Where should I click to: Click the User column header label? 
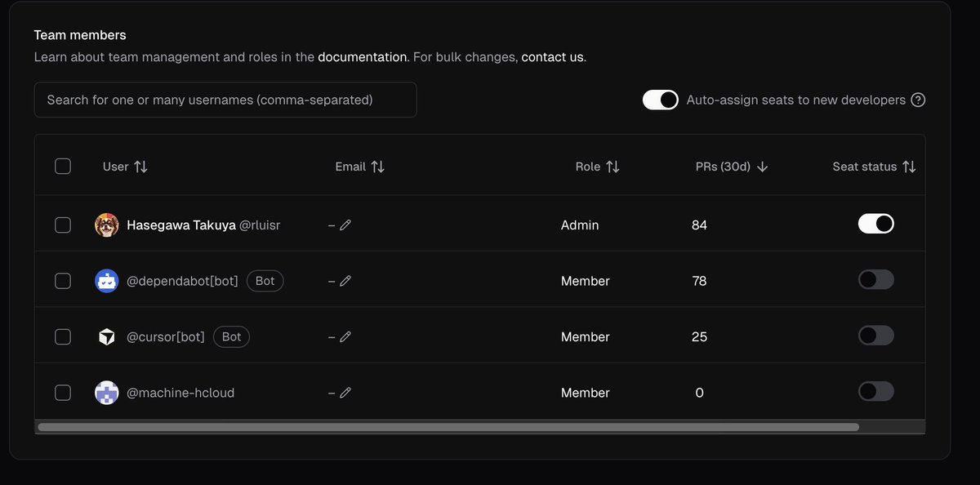[116, 167]
